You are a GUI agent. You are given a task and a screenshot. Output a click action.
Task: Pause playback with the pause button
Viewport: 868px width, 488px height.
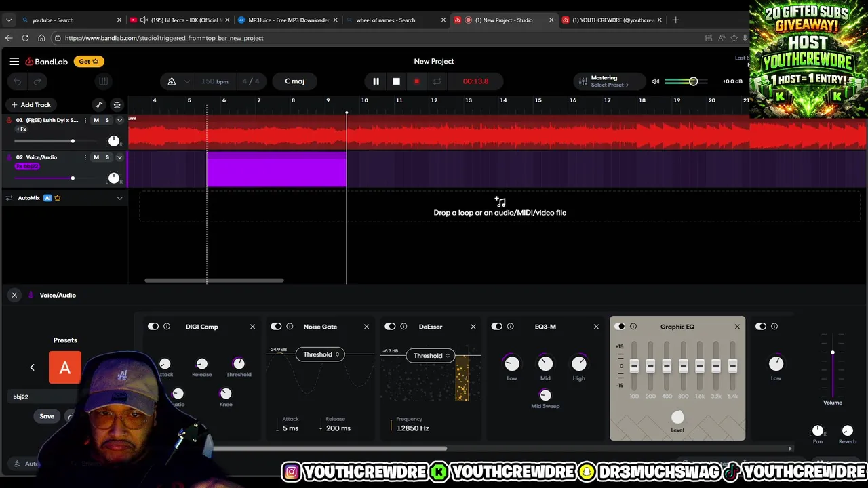(376, 81)
